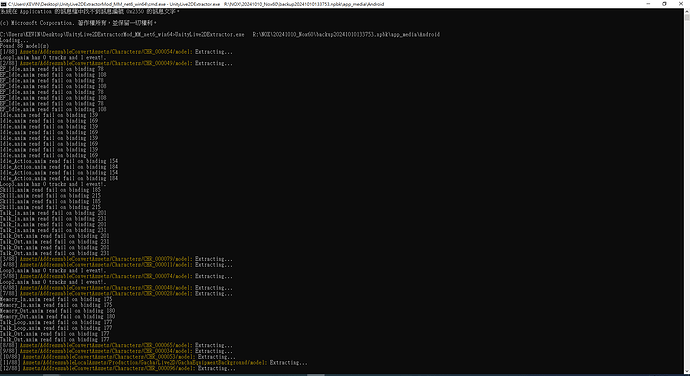Viewport: 690px width, 376px height.
Task: Click the [7/88] CHR_000028 extracting line
Action: [116, 293]
